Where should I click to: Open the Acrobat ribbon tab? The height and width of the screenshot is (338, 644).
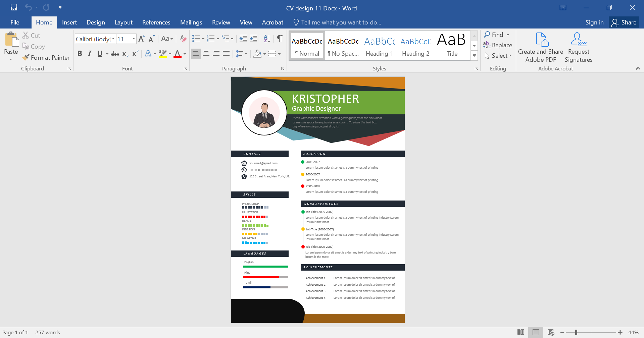[272, 22]
